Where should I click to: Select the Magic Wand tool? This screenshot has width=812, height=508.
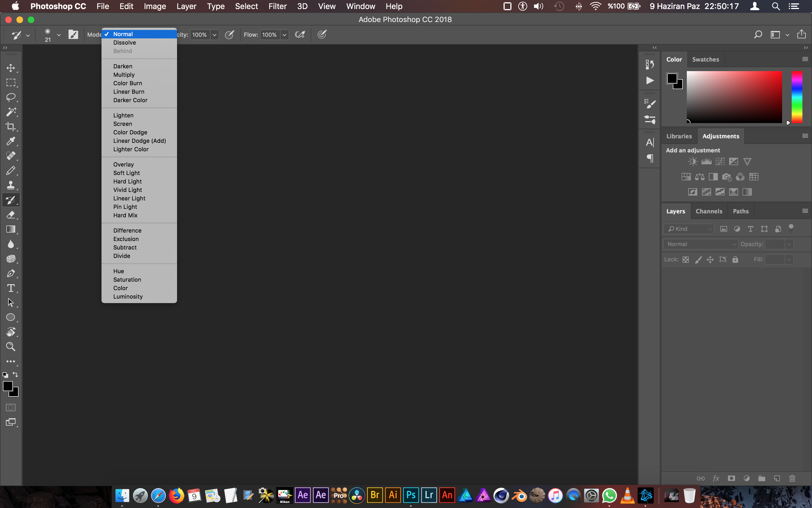[11, 112]
